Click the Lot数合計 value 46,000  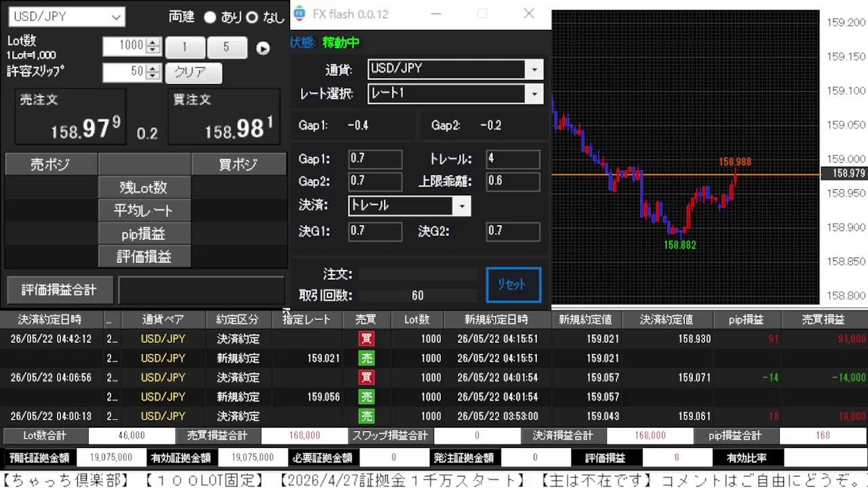coord(132,436)
